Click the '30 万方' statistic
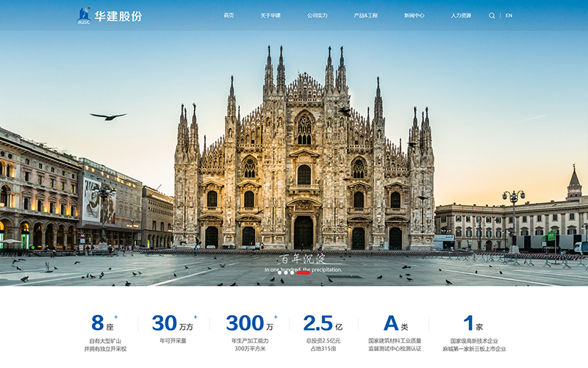Image resolution: width=588 pixels, height=368 pixels. 173,323
